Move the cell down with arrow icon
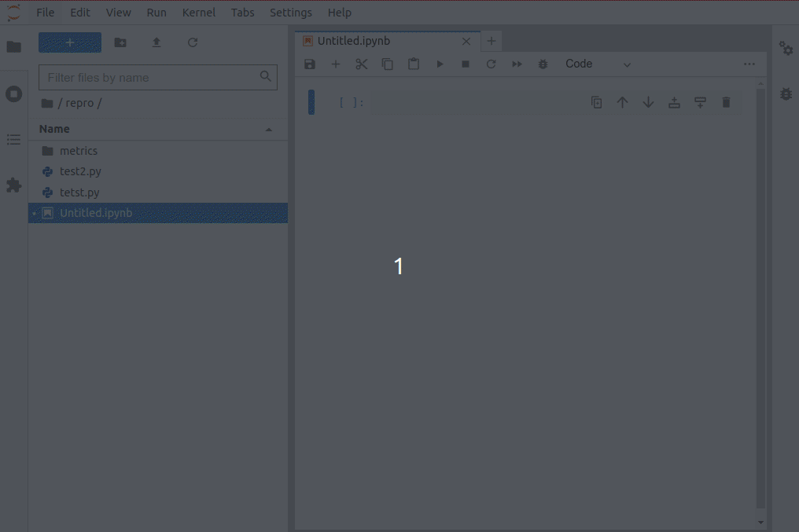 point(648,101)
